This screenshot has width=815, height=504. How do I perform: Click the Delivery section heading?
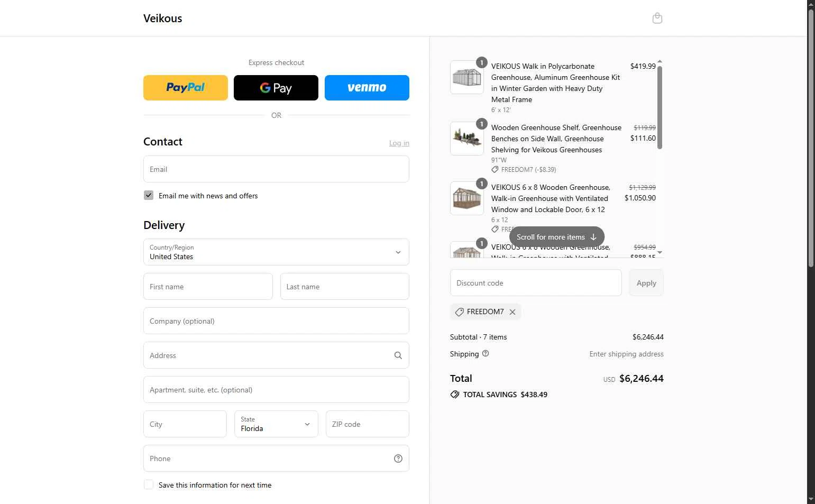[x=164, y=225]
